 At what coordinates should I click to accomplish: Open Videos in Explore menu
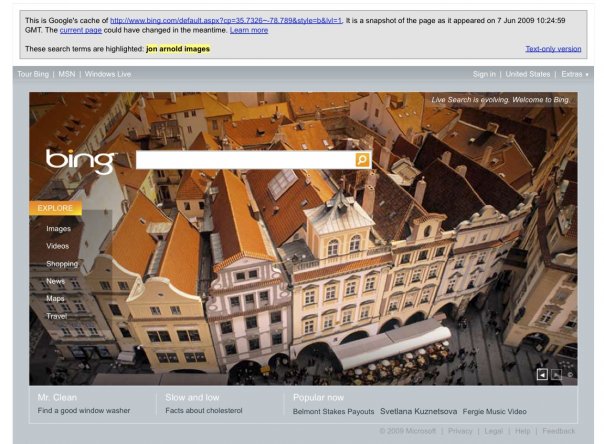click(x=57, y=246)
